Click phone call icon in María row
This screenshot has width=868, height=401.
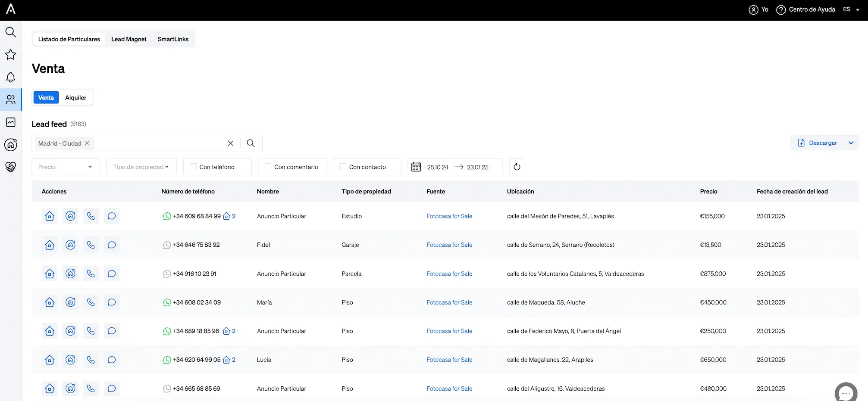[x=91, y=302]
